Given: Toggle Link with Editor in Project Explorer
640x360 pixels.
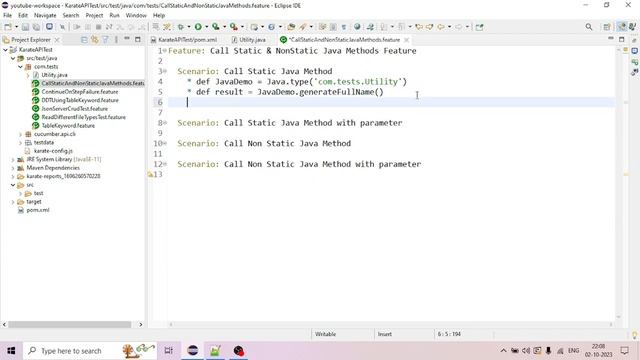Looking at the screenshot, I should pos(95,40).
